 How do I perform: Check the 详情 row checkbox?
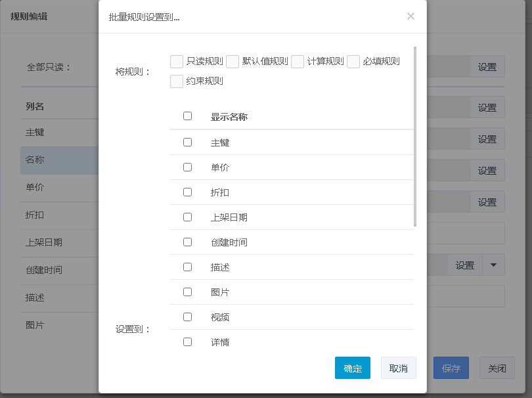pyautogui.click(x=187, y=342)
